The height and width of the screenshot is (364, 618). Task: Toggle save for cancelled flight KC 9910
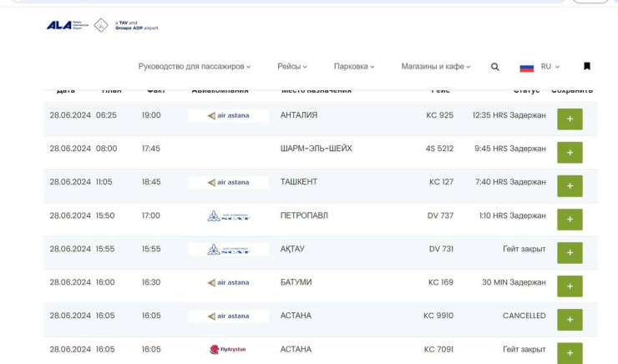tap(570, 320)
